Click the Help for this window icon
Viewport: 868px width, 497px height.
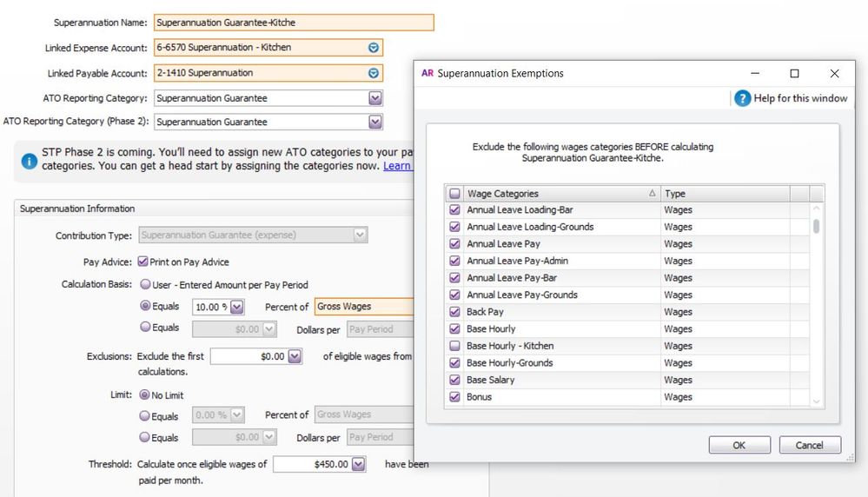742,98
